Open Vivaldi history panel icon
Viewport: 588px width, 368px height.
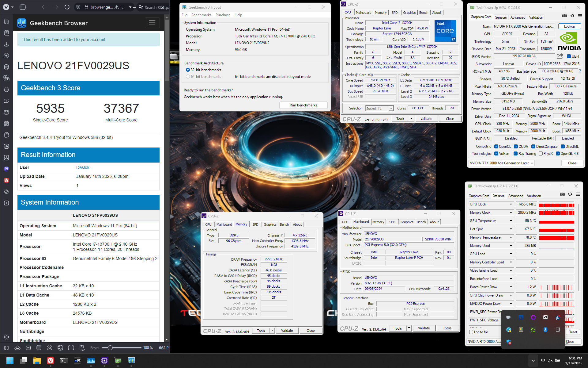(6, 56)
